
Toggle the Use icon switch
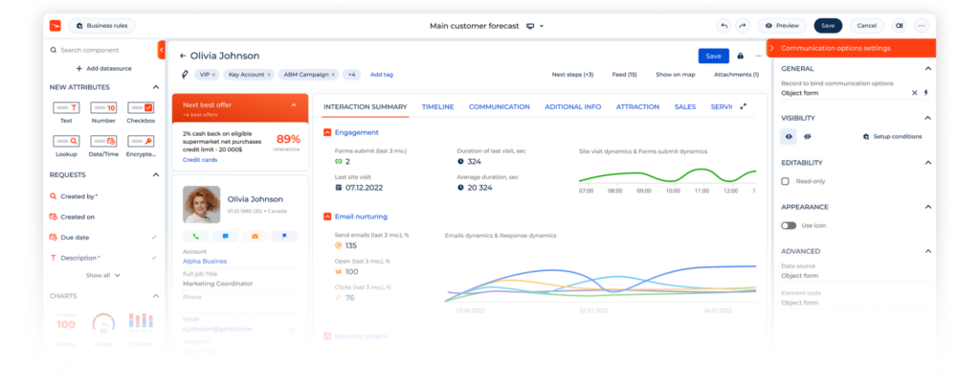tap(789, 225)
